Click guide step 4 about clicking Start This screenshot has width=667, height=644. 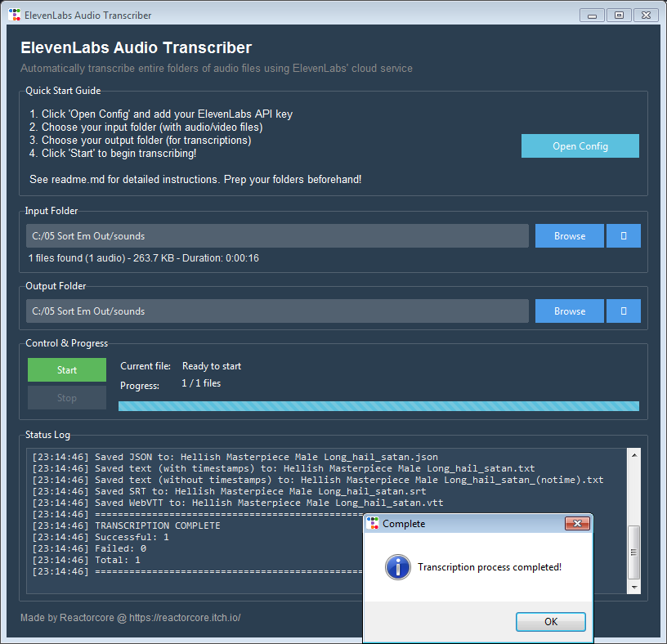tap(113, 153)
